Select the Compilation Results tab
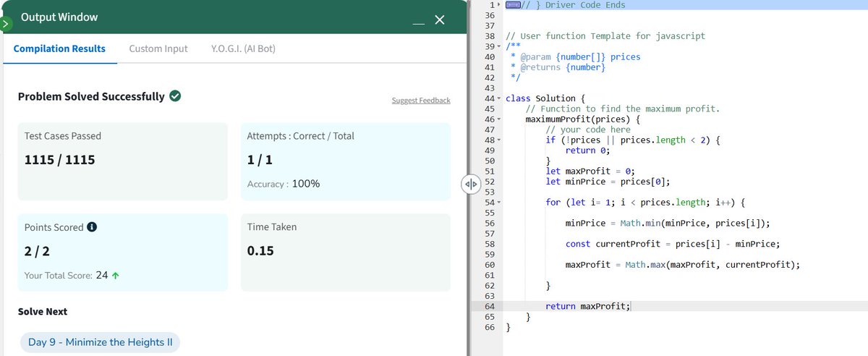The height and width of the screenshot is (356, 868). point(59,48)
